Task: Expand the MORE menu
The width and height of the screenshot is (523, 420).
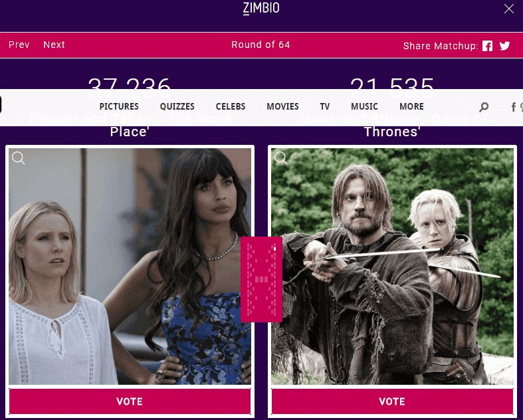Action: (411, 106)
